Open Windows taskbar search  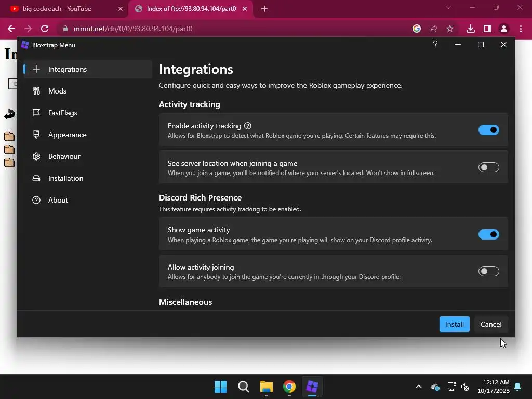pyautogui.click(x=244, y=387)
